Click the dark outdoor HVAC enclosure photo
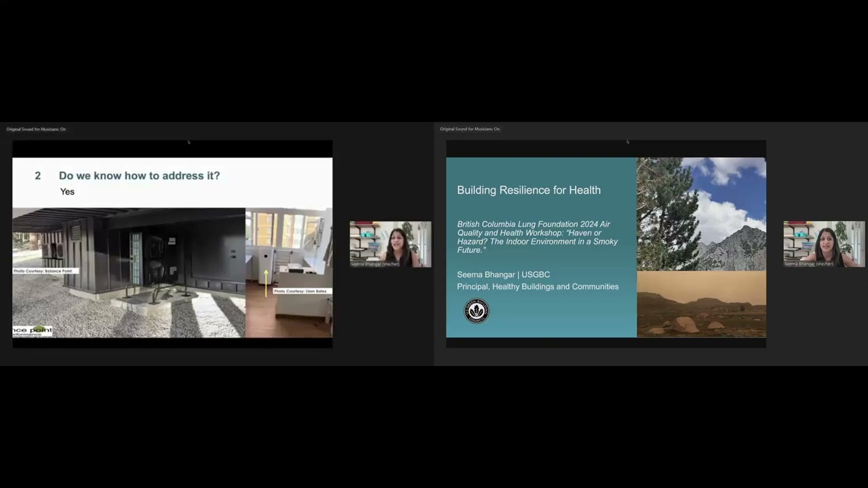The width and height of the screenshot is (868, 488). click(129, 272)
